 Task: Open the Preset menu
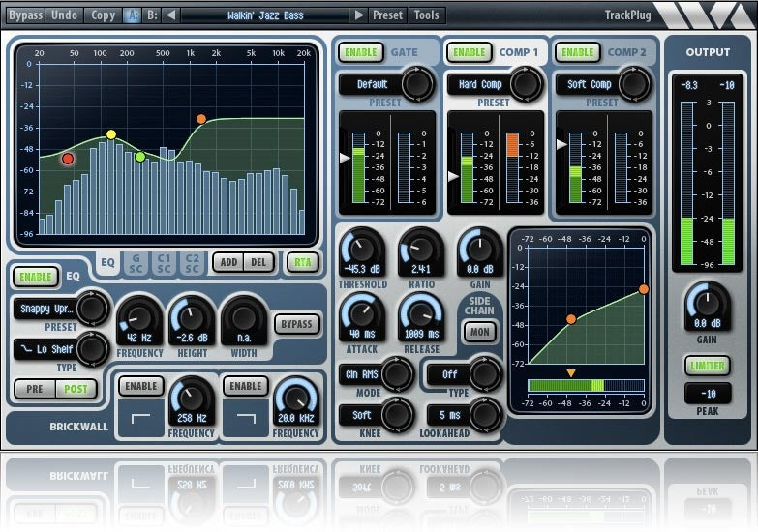pyautogui.click(x=387, y=15)
